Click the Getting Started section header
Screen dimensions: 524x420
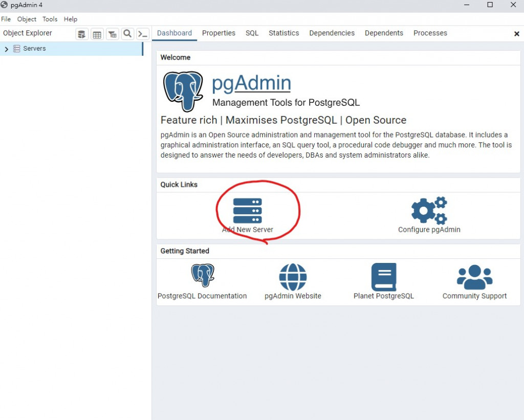185,251
